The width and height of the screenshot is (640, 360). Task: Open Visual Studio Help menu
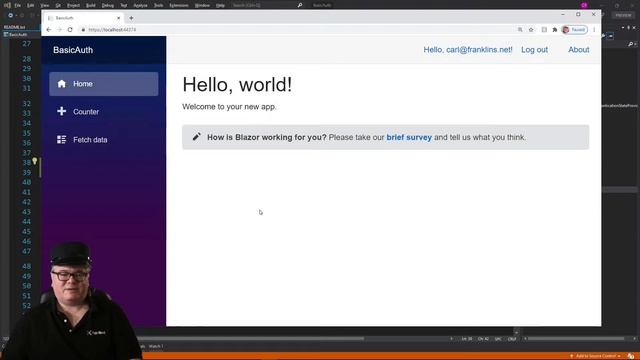click(220, 5)
